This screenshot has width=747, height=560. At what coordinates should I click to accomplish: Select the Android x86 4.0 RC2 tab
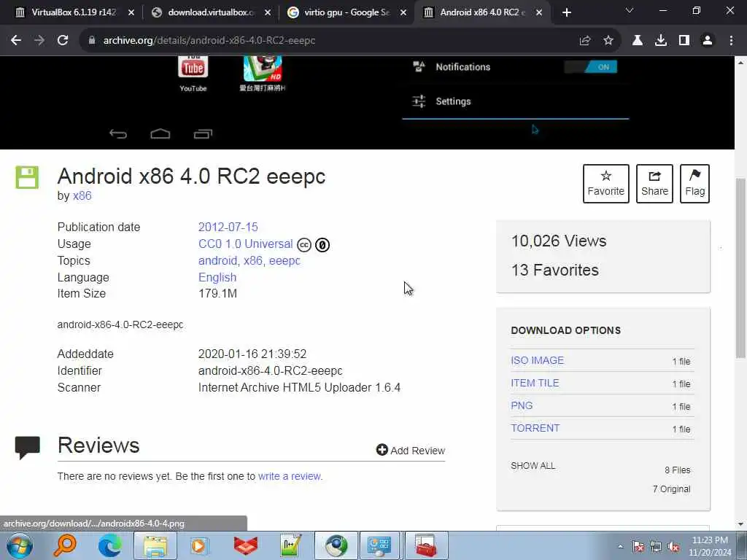coord(482,12)
